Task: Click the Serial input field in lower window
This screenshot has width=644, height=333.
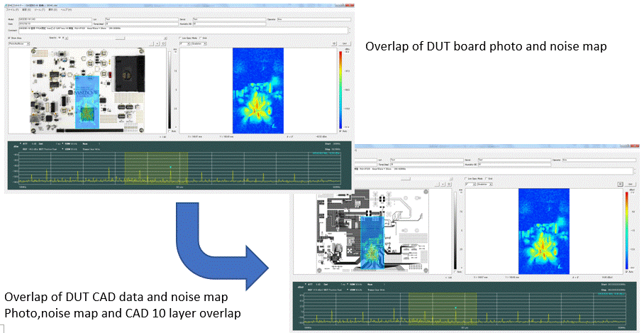Action: [x=514, y=160]
